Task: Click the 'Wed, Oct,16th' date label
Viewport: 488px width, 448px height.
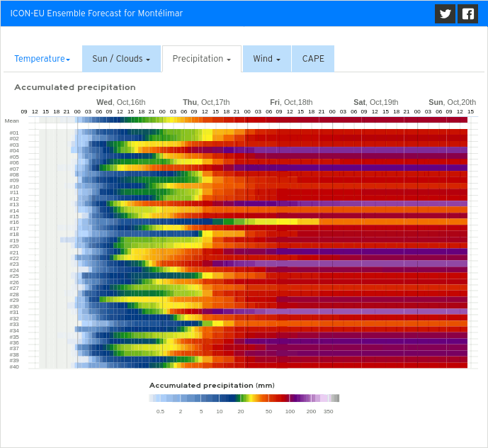Action: coord(120,102)
